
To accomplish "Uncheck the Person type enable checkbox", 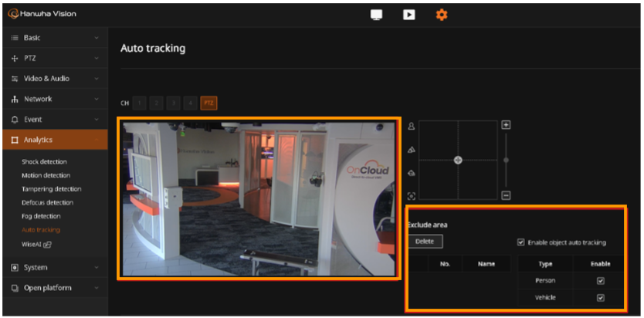I will pyautogui.click(x=600, y=281).
